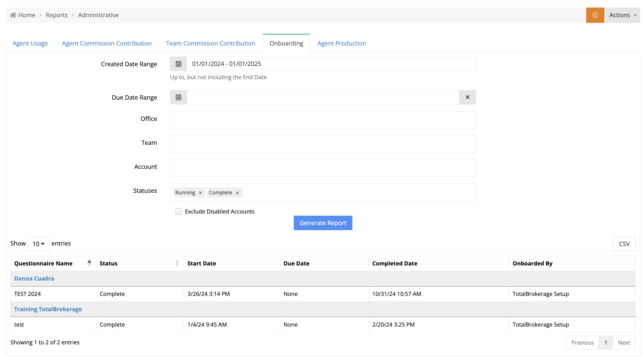Switch to Agent Production tab
Screen dimensions: 644x357
point(341,43)
